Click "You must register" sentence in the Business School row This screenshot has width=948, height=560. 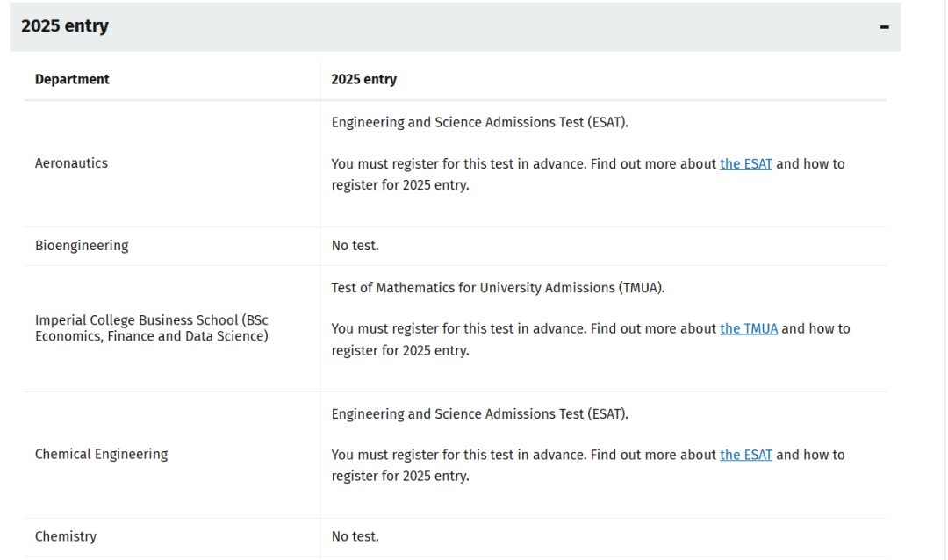[524, 328]
